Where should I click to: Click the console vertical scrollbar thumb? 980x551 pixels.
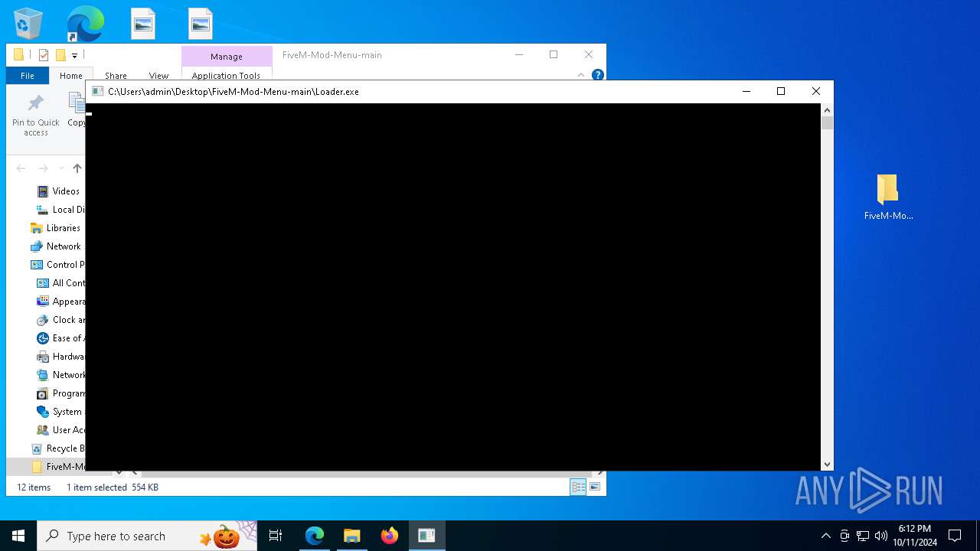click(827, 122)
